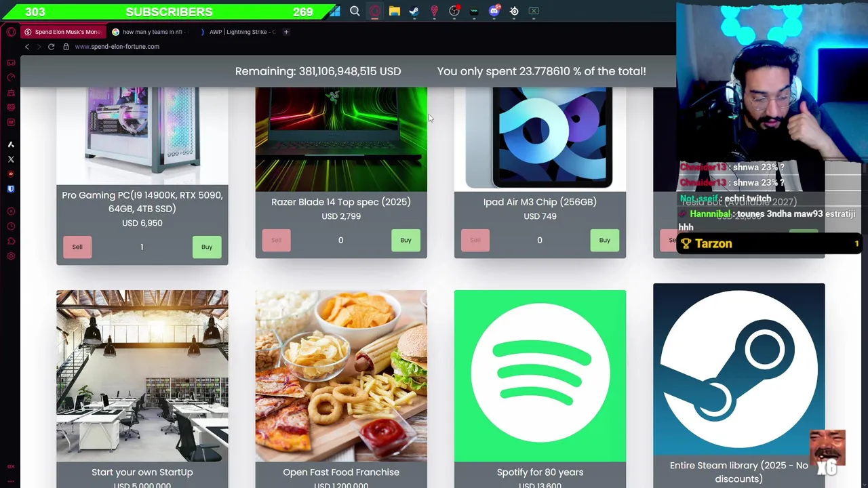Click the fast food image
The image size is (868, 488).
pos(341,375)
